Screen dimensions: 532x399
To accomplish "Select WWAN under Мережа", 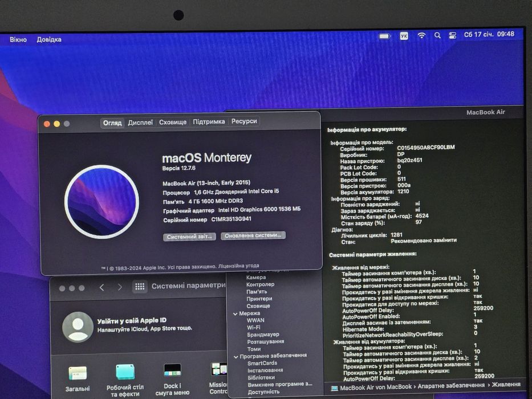I will 255,320.
